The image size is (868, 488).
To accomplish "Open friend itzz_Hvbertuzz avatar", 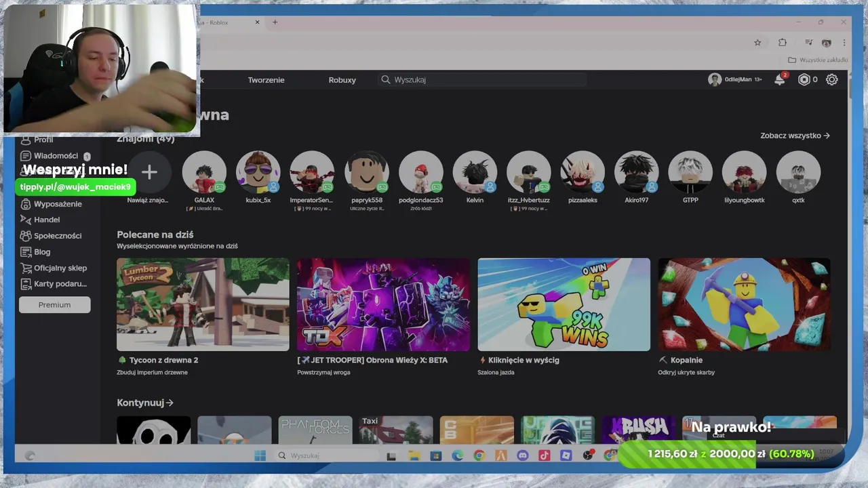I will pyautogui.click(x=528, y=172).
